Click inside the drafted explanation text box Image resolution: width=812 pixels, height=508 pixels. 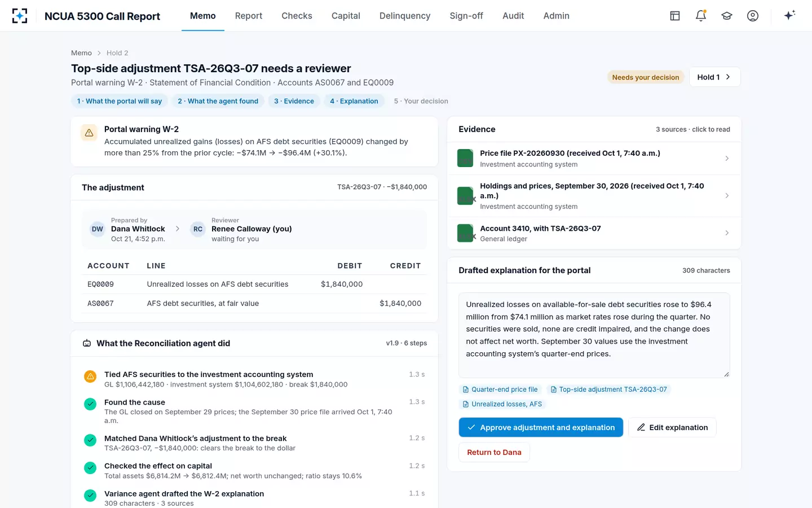pos(594,335)
